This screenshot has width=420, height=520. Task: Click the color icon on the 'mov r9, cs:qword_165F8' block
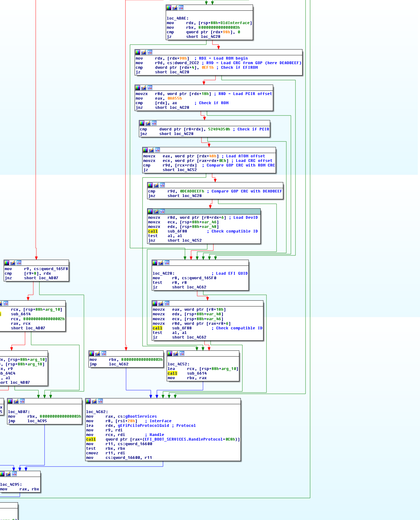(7, 263)
